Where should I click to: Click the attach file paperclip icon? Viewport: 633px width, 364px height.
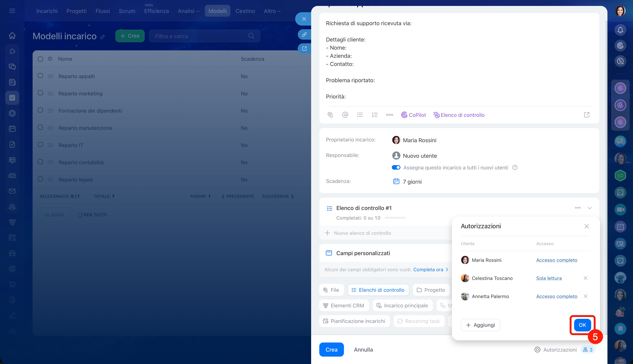(330, 115)
